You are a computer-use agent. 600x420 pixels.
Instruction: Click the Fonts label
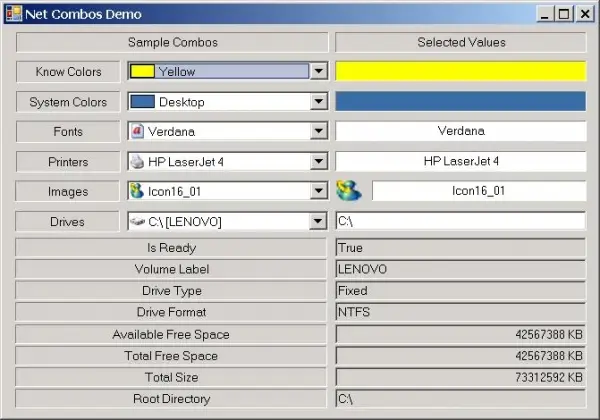click(68, 132)
